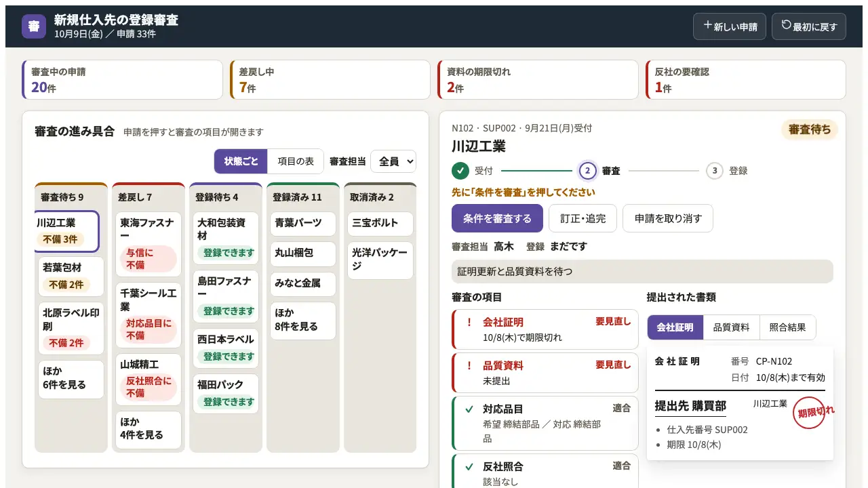Open the 大和包装資材 card in 登録待ち

pos(226,238)
